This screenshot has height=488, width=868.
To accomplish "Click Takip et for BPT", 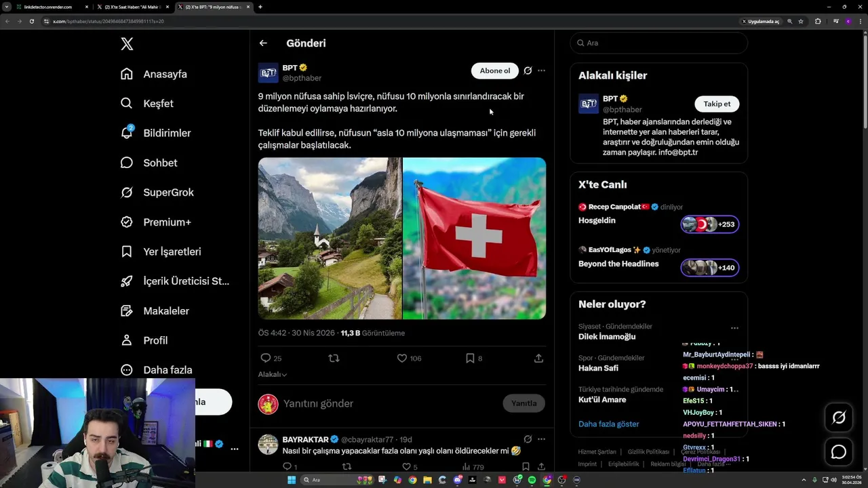I will [717, 104].
